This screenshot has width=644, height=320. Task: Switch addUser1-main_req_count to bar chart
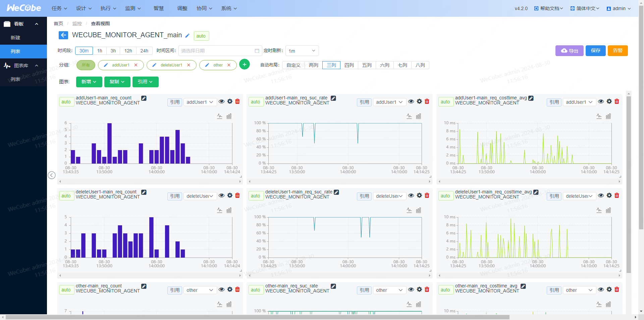229,116
